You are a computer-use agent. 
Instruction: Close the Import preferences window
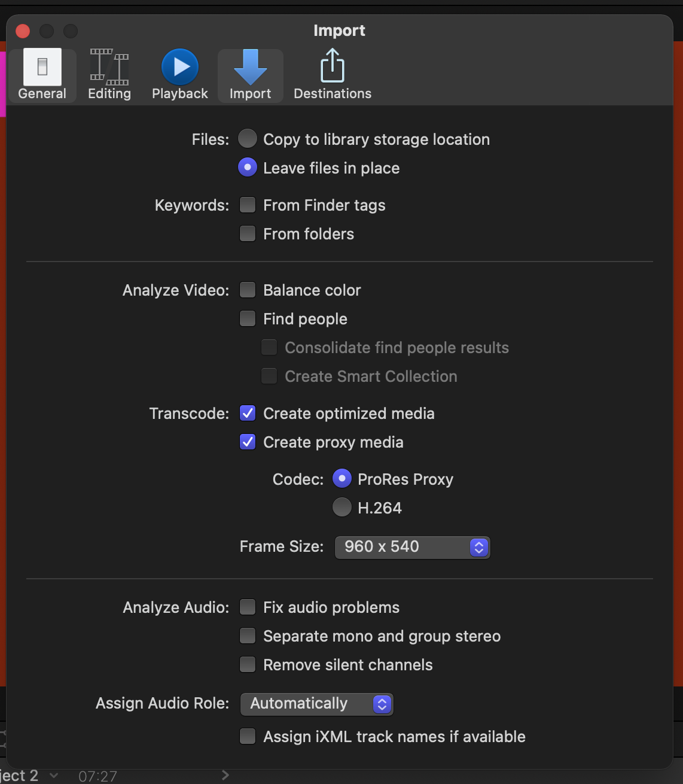23,31
